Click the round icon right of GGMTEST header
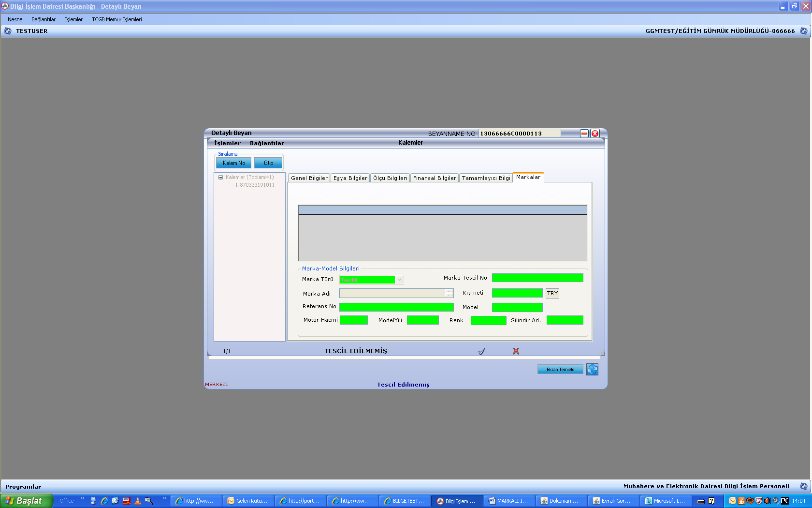 pos(804,31)
